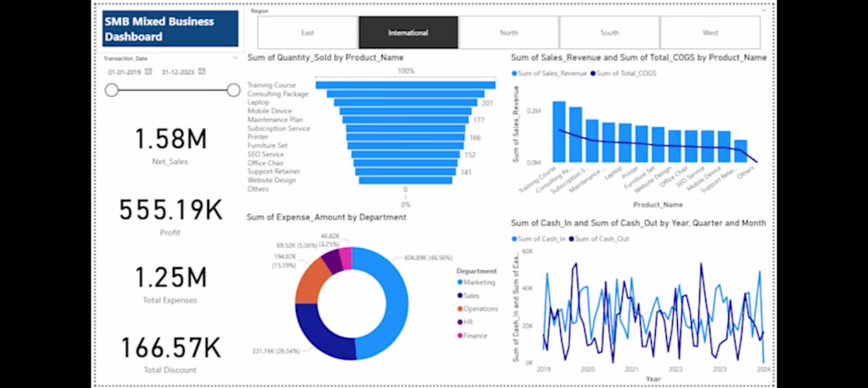Click the Finance legend color dot
The width and height of the screenshot is (868, 388).
pos(459,335)
